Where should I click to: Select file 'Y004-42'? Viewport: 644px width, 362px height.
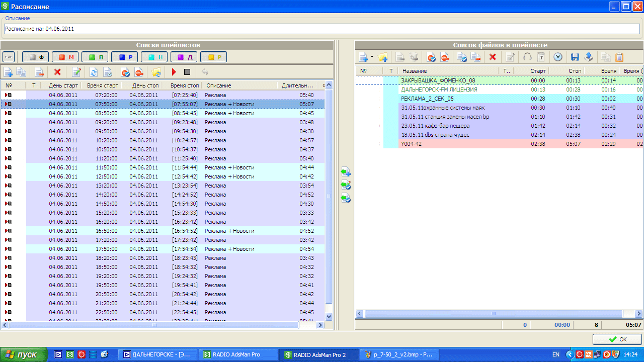[x=500, y=144]
